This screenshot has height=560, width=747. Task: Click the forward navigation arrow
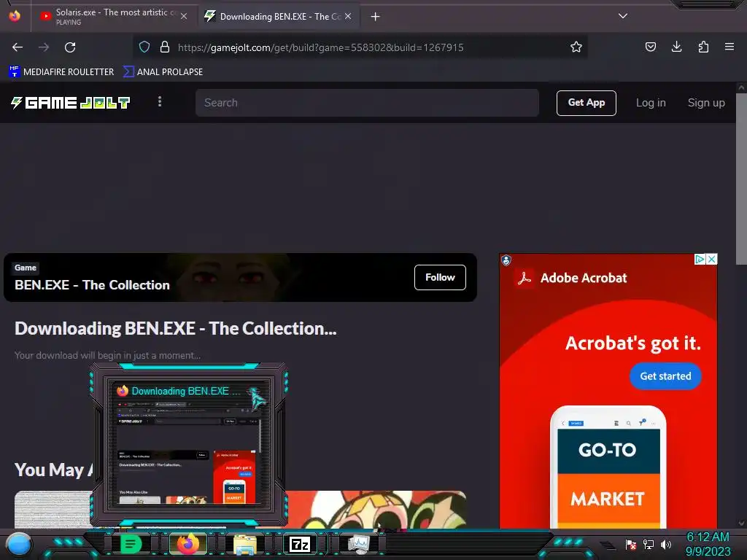(x=44, y=47)
